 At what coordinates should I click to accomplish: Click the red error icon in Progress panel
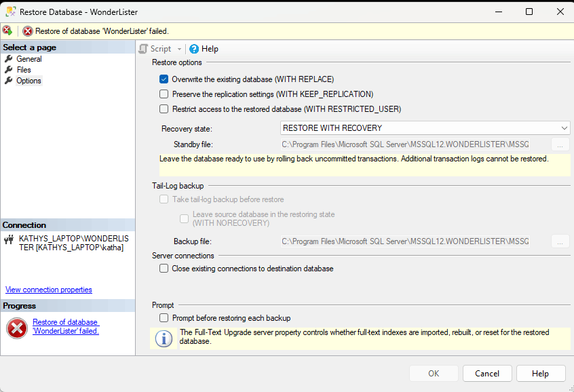(16, 329)
